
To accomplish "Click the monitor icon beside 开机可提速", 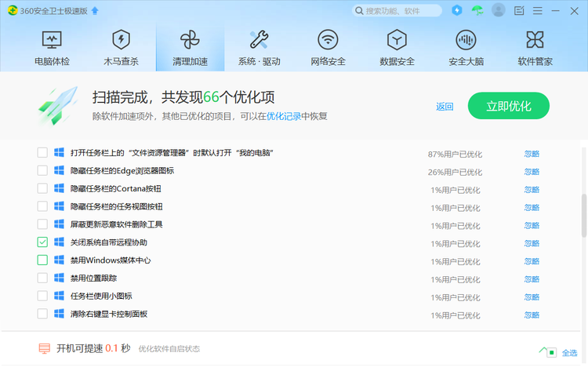I will click(x=44, y=349).
